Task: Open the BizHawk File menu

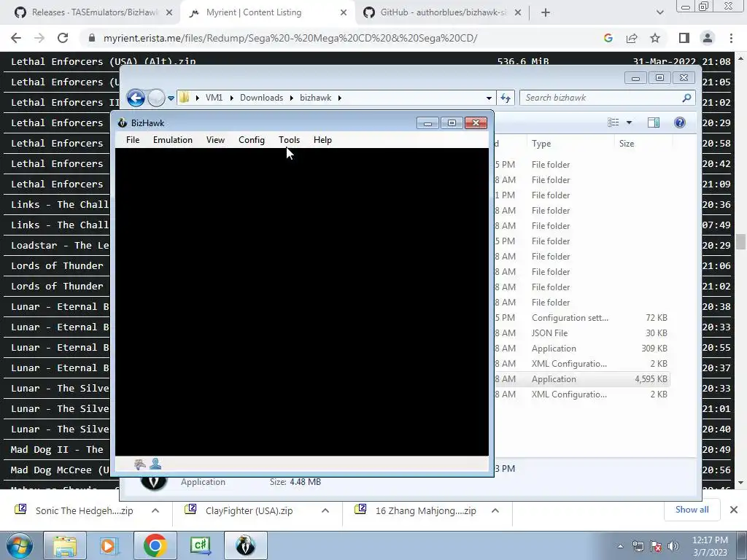Action: [133, 140]
